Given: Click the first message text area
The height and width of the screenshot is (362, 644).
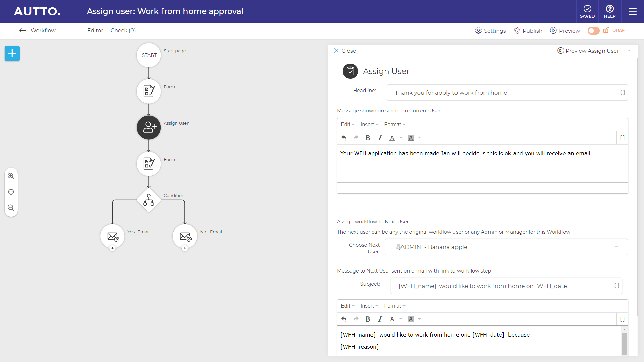Looking at the screenshot, I should coord(482,164).
